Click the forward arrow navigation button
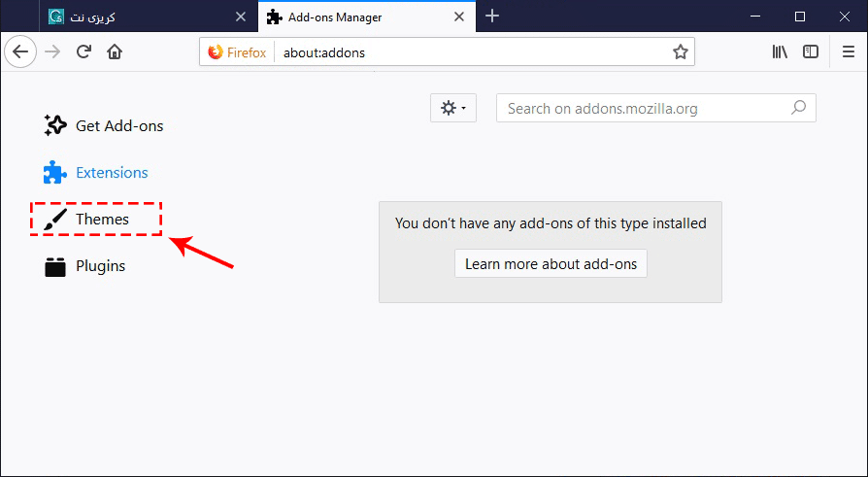 (52, 52)
